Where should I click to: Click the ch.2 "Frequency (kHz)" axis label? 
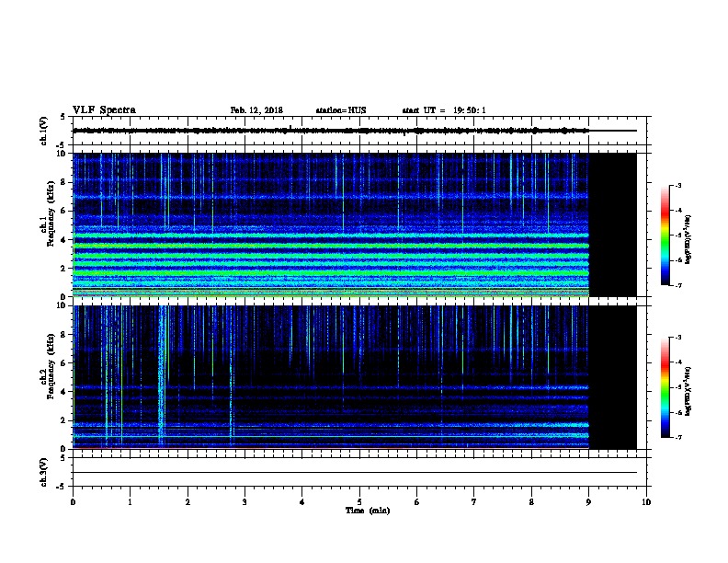51,366
